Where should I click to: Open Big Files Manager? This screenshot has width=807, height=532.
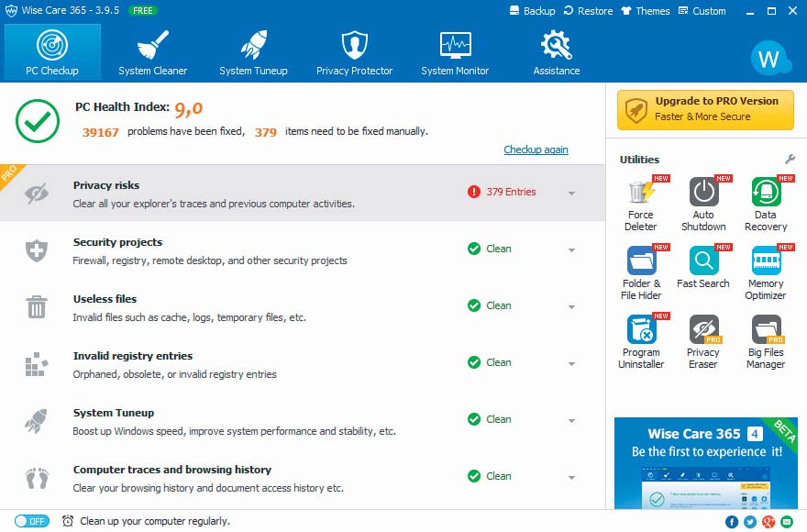[766, 342]
